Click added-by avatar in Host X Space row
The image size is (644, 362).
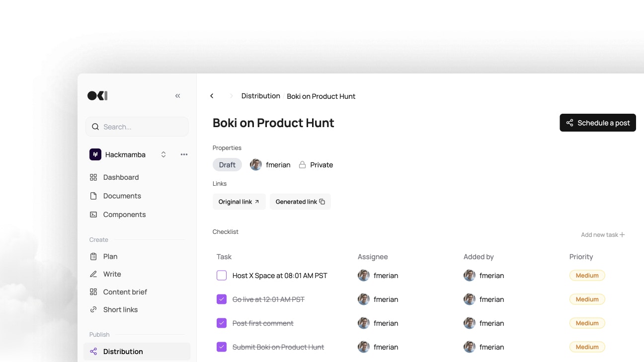[x=470, y=276]
